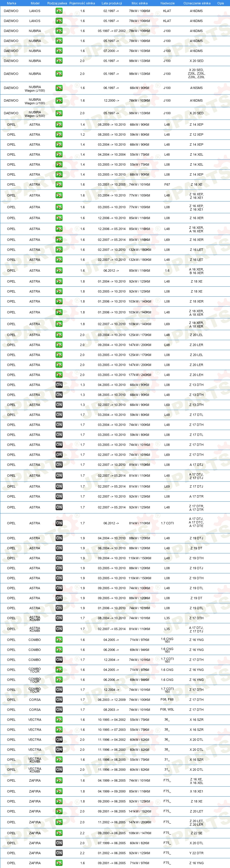Click PB fuel icon for Nubira 07.2000 row
Screen dimensions: 230x868
click(59, 51)
